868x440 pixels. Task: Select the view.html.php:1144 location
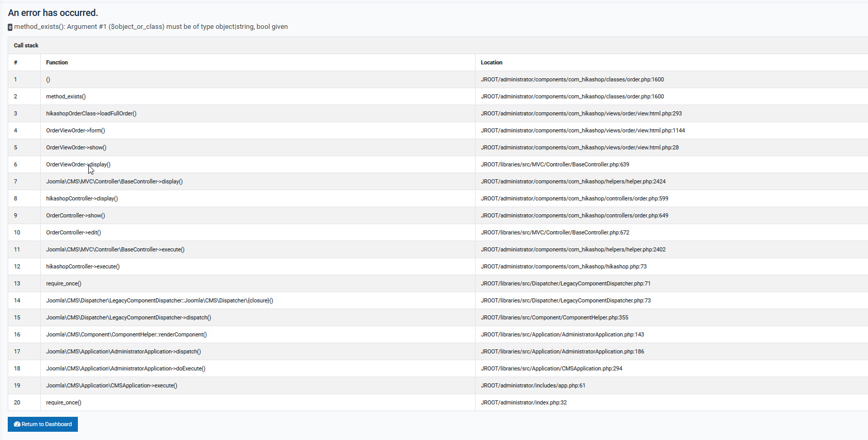click(583, 130)
